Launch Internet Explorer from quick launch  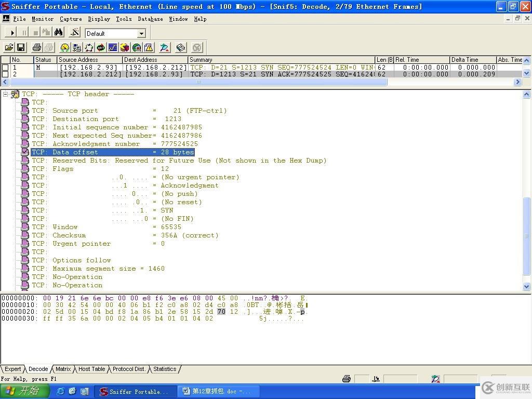[x=60, y=391]
